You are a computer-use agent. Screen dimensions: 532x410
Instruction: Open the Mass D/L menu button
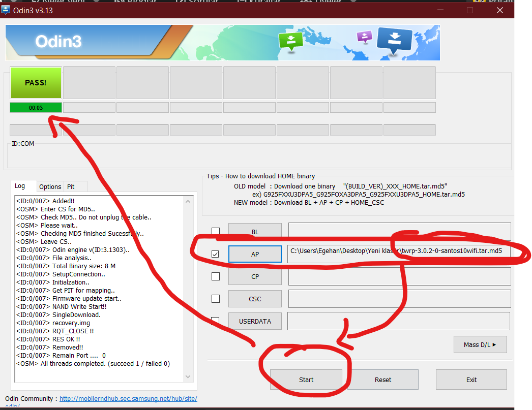pos(480,344)
